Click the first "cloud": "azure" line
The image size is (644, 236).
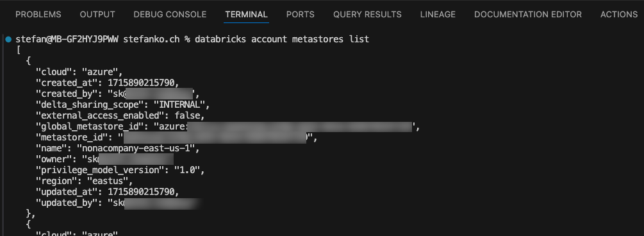pos(79,72)
